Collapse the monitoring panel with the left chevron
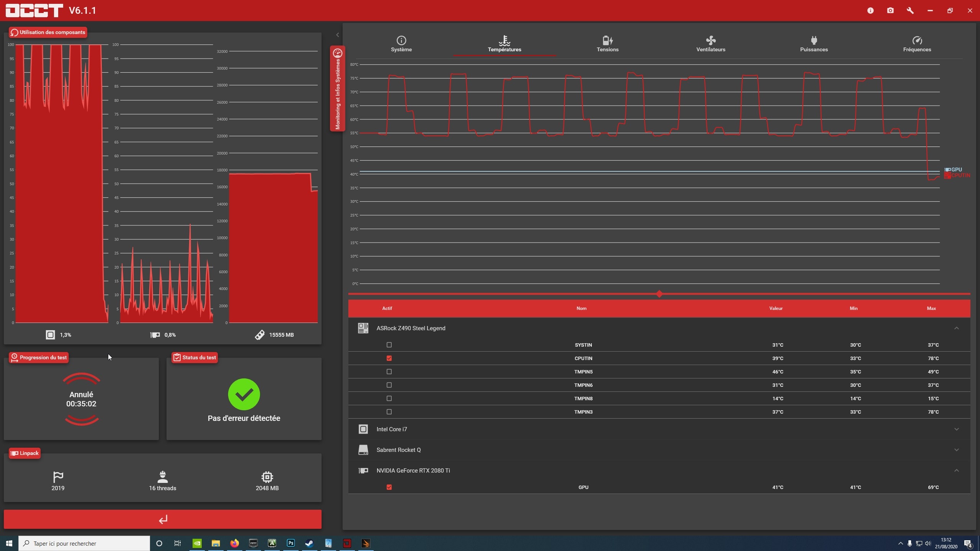 click(337, 35)
